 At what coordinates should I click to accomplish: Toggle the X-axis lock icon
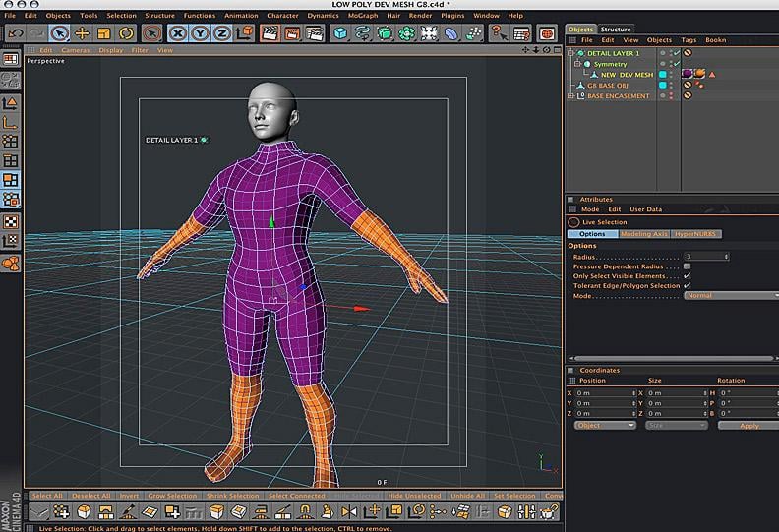tap(176, 33)
